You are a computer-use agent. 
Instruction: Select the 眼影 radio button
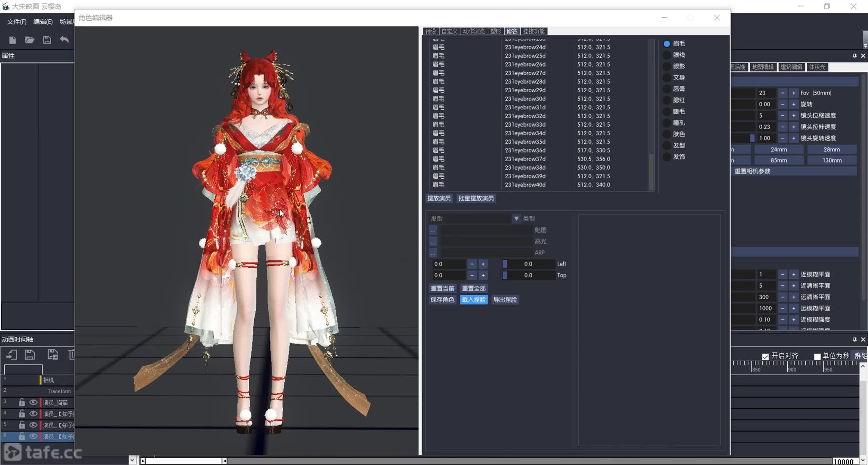[x=667, y=66]
